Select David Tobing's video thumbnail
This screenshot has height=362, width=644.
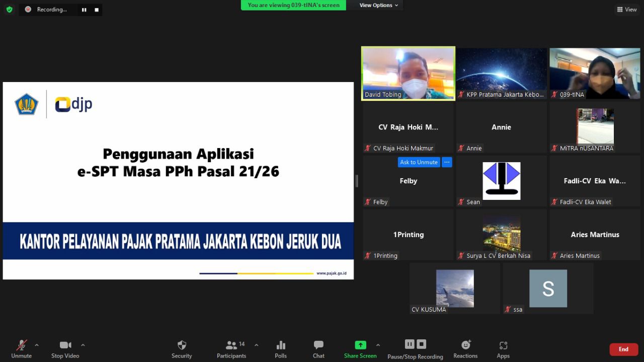tap(409, 73)
